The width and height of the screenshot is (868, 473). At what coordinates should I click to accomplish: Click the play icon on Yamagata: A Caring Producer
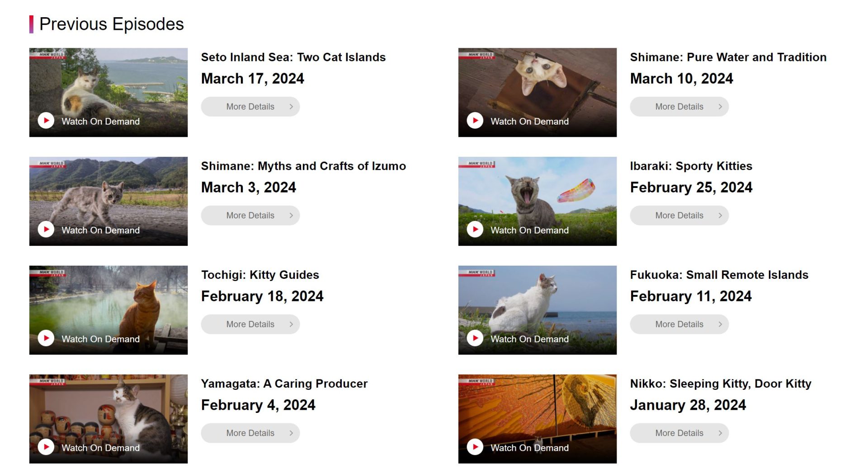46,447
